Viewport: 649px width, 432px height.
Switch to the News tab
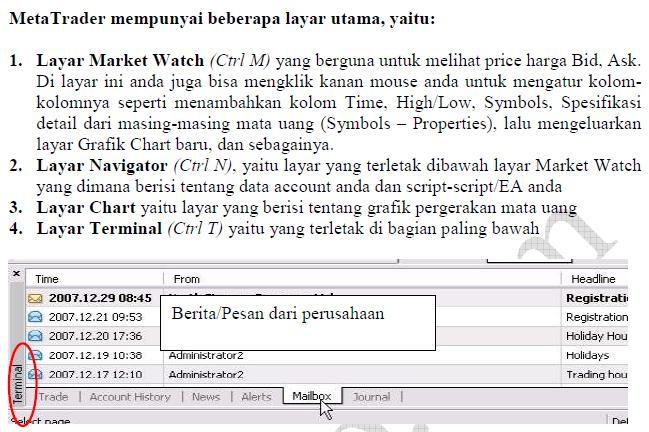click(206, 397)
